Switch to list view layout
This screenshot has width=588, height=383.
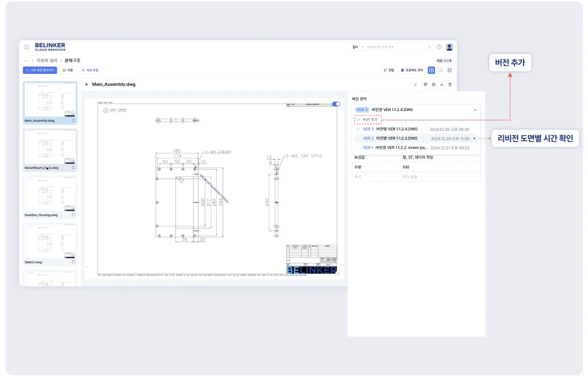click(440, 70)
